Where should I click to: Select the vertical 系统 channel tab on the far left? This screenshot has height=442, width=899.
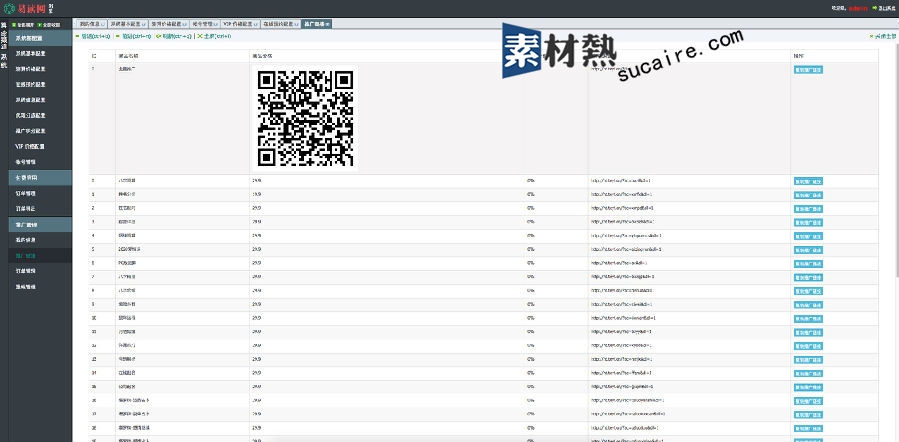[4, 61]
